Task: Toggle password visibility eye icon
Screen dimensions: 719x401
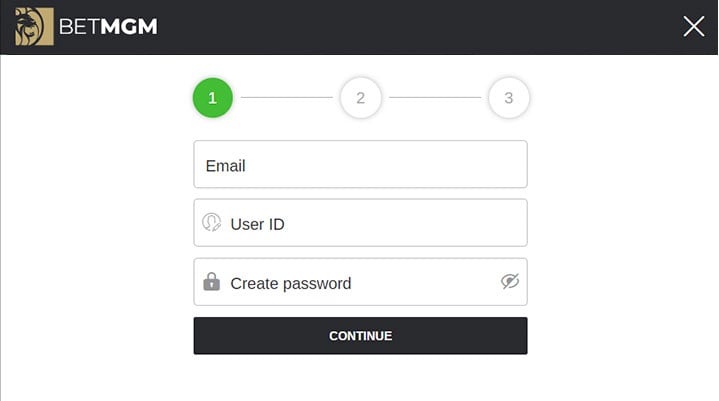Action: 510,282
